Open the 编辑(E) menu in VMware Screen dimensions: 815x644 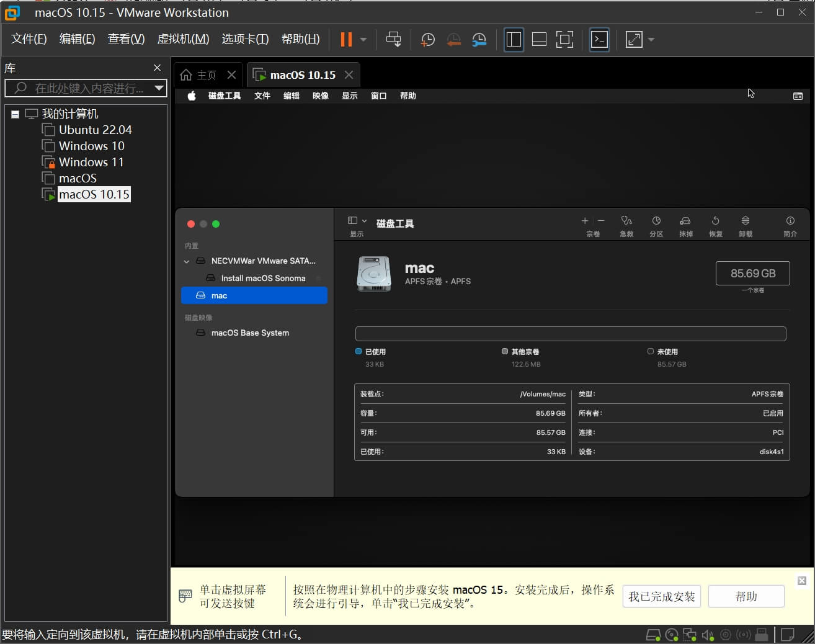(78, 39)
